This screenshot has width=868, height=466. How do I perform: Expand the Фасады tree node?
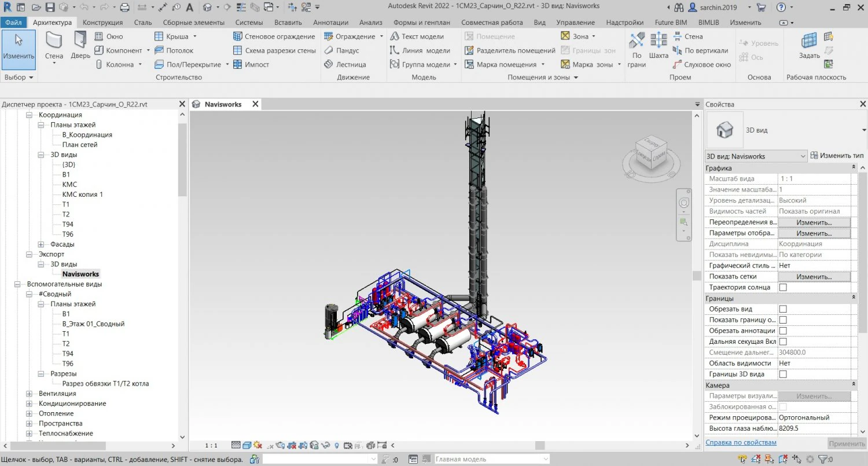41,244
